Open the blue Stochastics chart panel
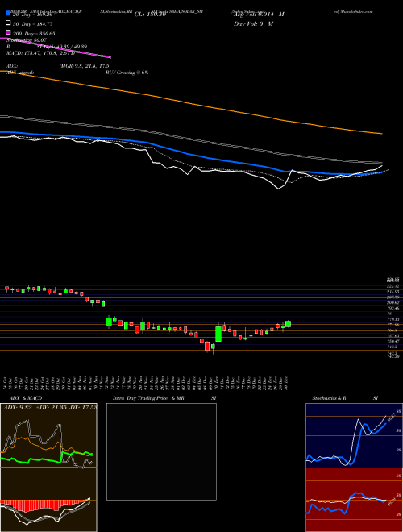The height and width of the screenshot is (532, 403). click(x=354, y=435)
